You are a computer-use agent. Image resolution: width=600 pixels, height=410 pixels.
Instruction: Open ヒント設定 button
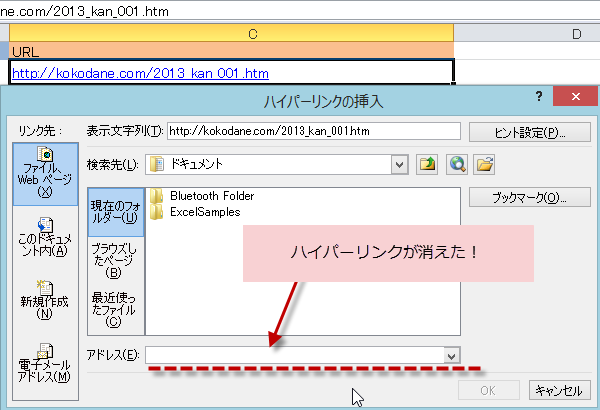tap(530, 132)
